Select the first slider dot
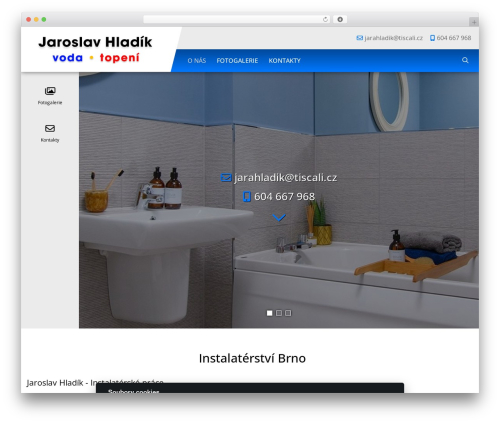Image resolution: width=500 pixels, height=423 pixels. point(269,313)
